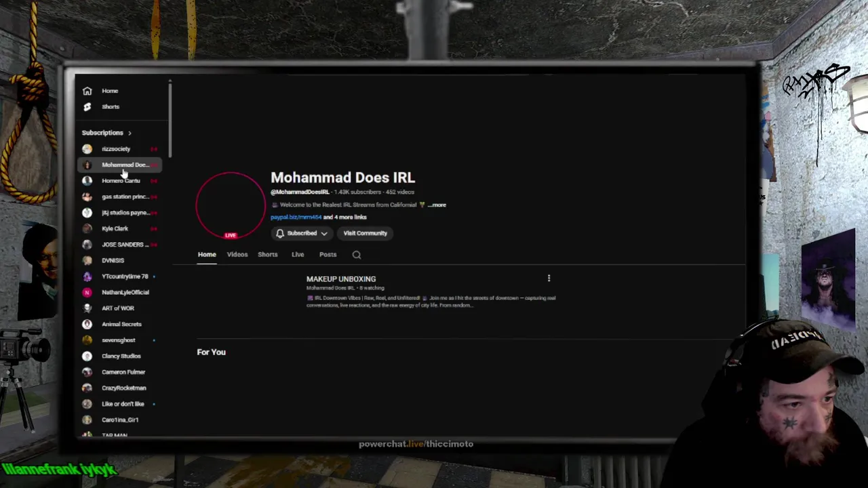
Task: Click Caro1ina_Gir1 channel avatar
Action: (x=87, y=420)
